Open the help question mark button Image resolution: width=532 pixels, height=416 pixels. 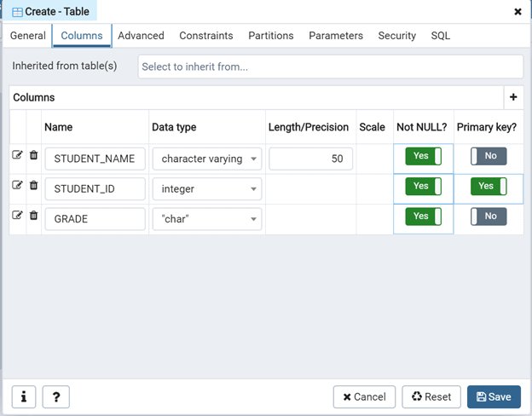coord(55,396)
